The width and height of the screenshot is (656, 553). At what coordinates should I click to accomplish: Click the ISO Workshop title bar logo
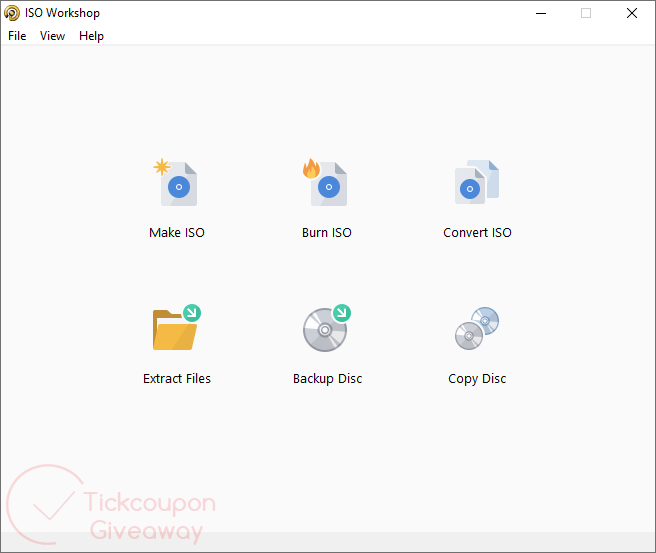(x=12, y=13)
